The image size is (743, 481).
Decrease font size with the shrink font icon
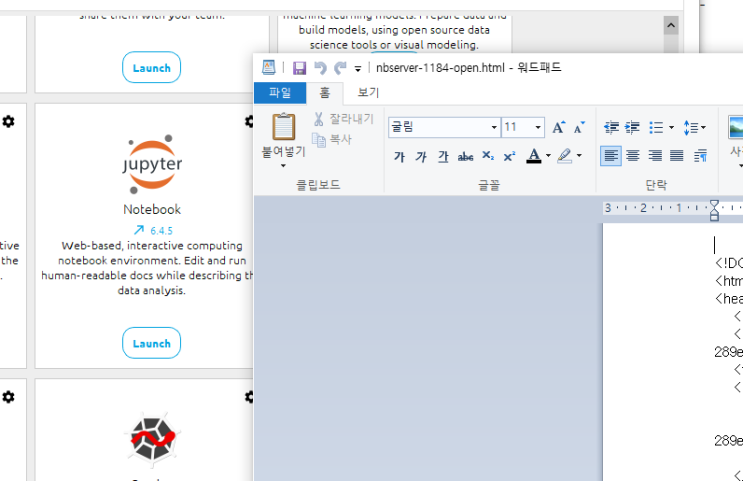[579, 127]
